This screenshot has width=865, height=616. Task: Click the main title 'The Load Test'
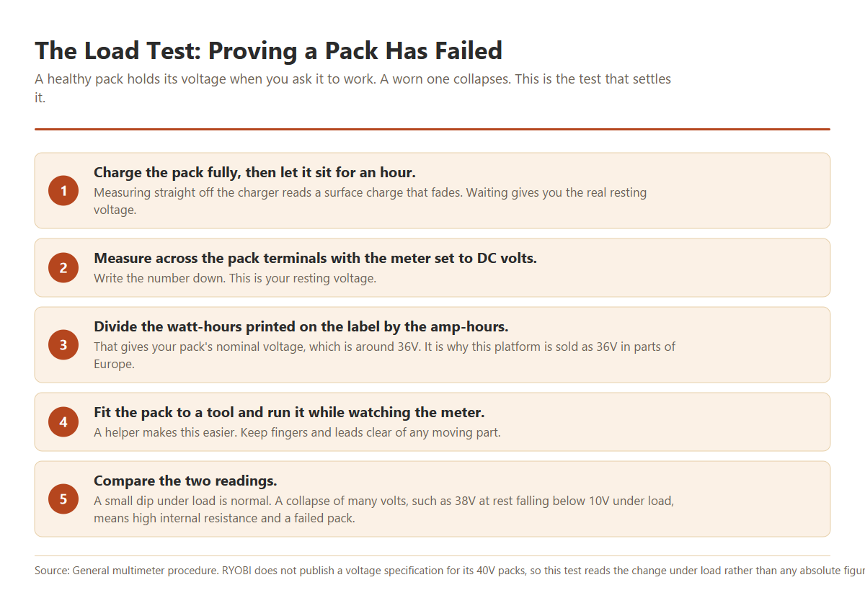(268, 50)
